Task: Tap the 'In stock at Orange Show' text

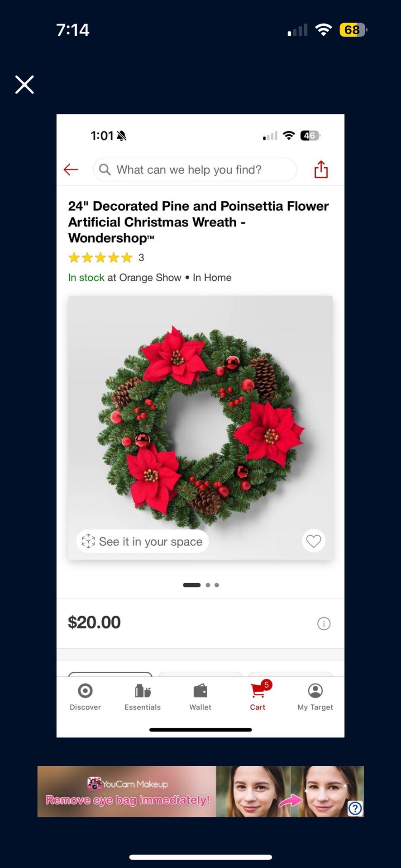Action: tap(124, 278)
